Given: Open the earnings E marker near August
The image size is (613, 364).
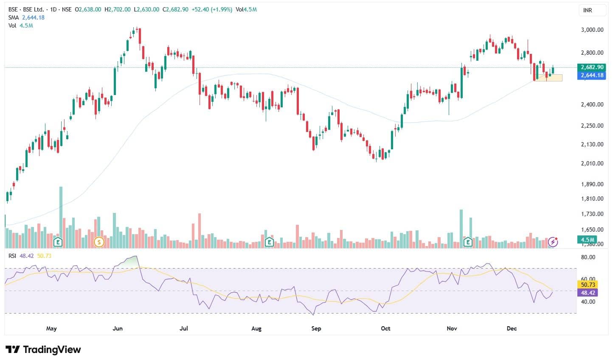Looking at the screenshot, I should (269, 242).
